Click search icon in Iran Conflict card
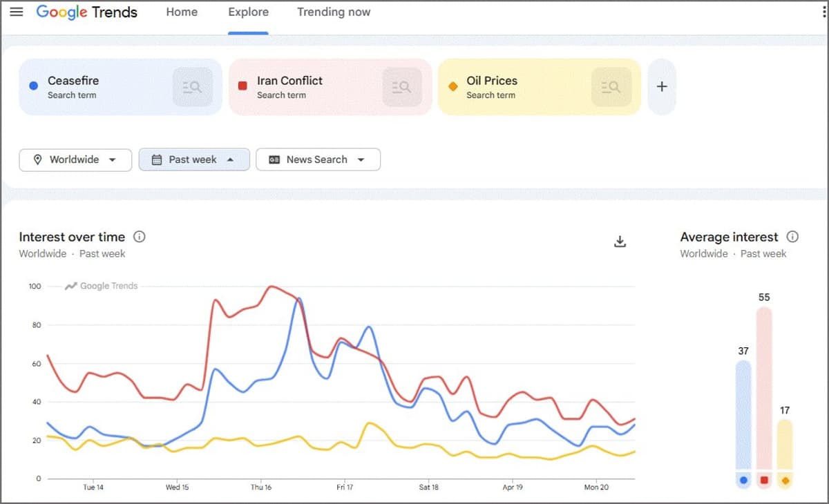This screenshot has height=504, width=829. click(x=402, y=87)
